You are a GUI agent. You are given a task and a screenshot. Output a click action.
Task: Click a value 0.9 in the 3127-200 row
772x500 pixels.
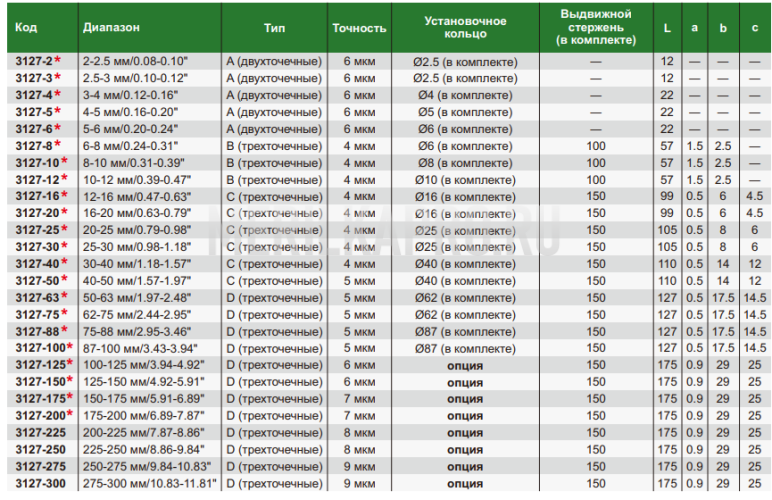point(695,415)
